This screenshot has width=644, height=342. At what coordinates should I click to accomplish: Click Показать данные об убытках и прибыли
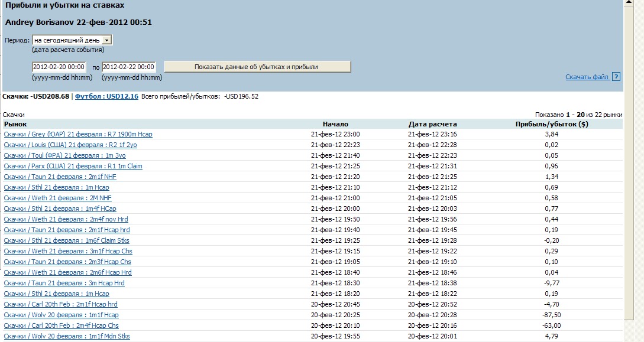[x=257, y=67]
